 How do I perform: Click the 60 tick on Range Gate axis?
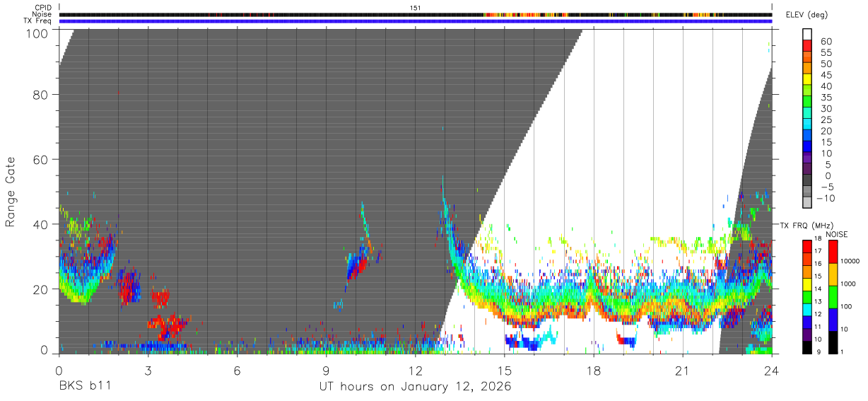click(x=40, y=158)
